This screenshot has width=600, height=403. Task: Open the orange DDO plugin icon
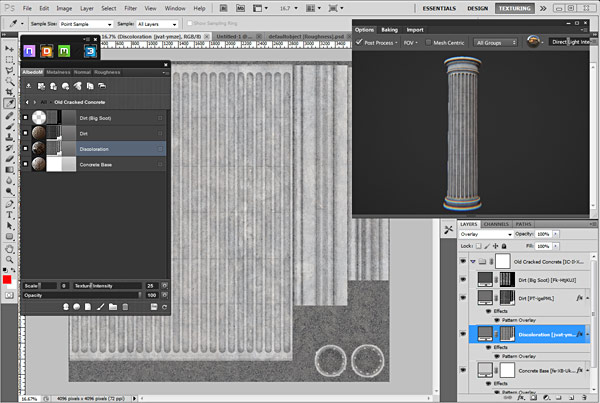point(47,51)
